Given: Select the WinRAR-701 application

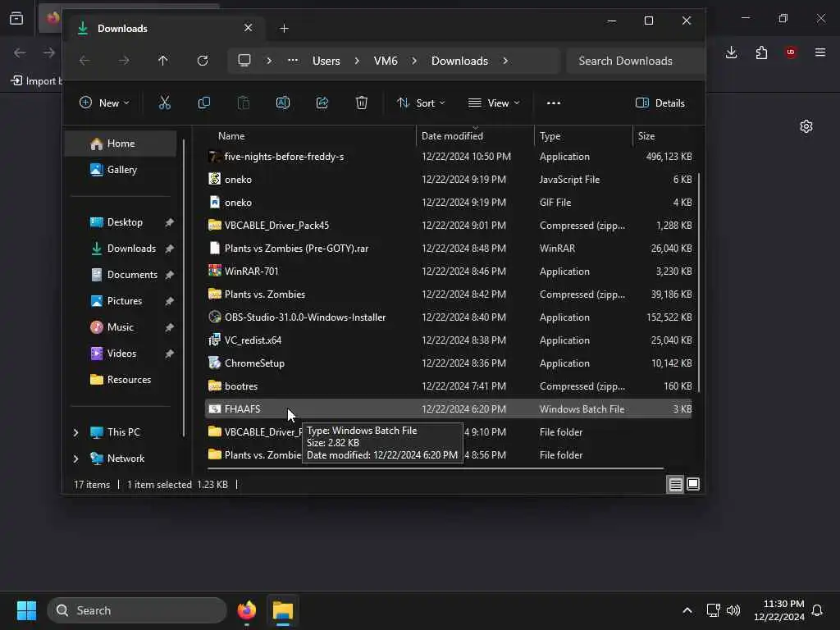Looking at the screenshot, I should pos(449,272).
